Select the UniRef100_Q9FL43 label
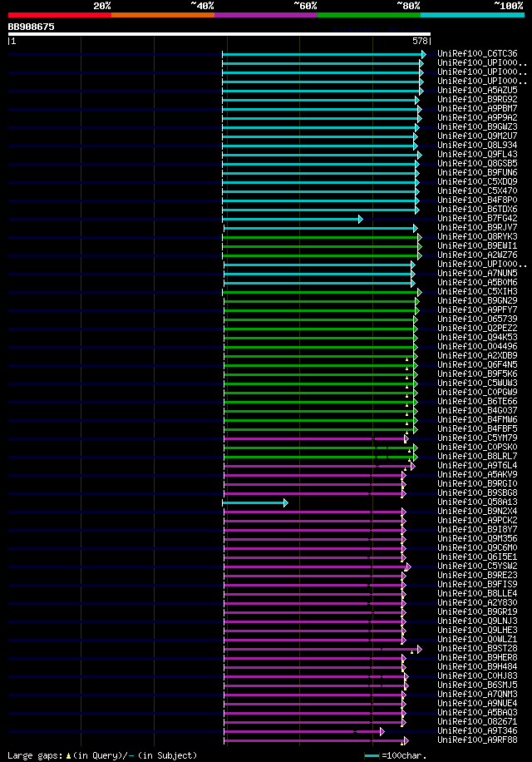 pos(477,154)
